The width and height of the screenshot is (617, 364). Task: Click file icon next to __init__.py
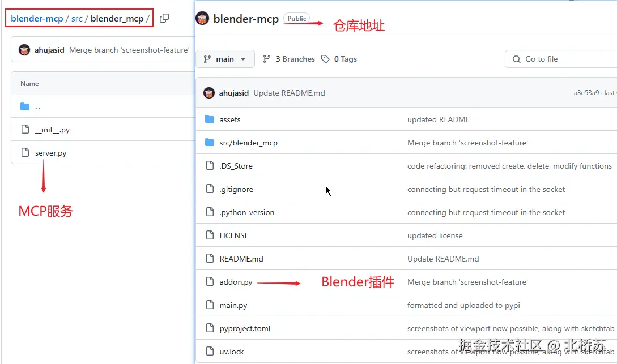coord(25,129)
